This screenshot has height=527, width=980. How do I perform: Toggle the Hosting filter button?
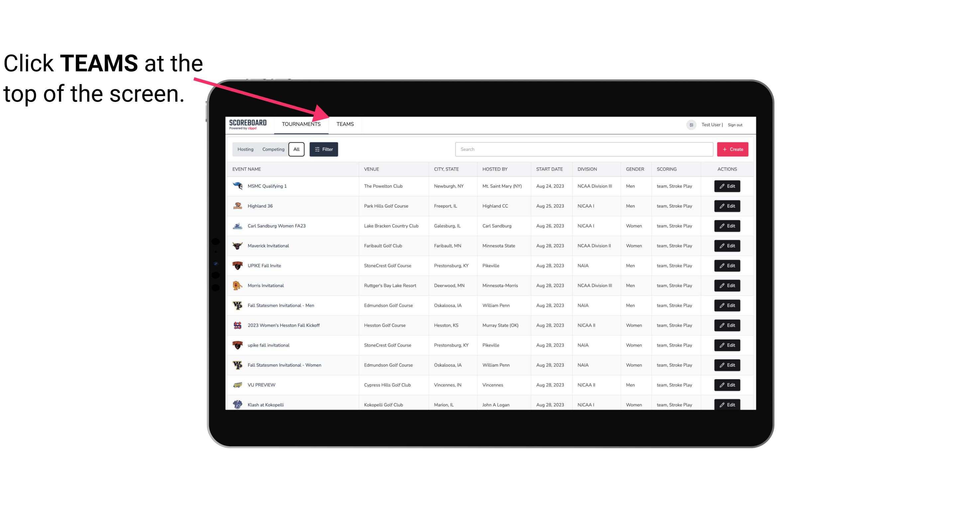click(245, 149)
